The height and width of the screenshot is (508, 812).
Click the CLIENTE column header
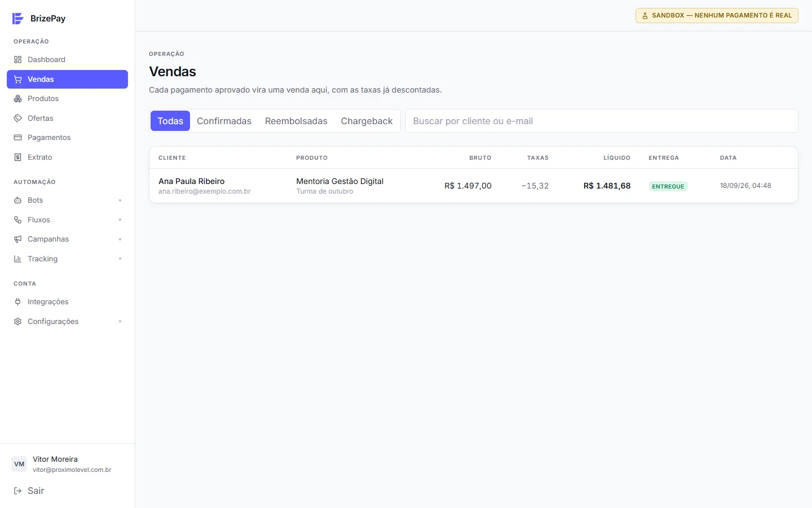[x=172, y=158]
